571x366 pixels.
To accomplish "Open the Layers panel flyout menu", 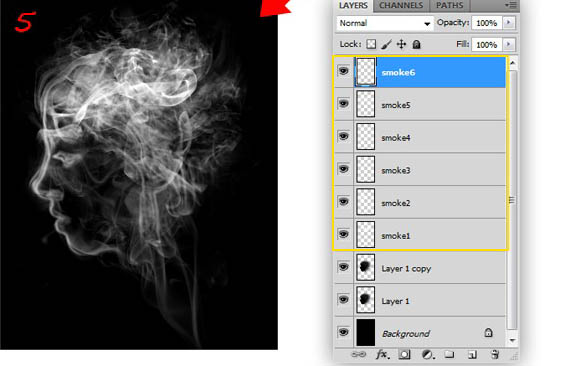I will point(511,5).
